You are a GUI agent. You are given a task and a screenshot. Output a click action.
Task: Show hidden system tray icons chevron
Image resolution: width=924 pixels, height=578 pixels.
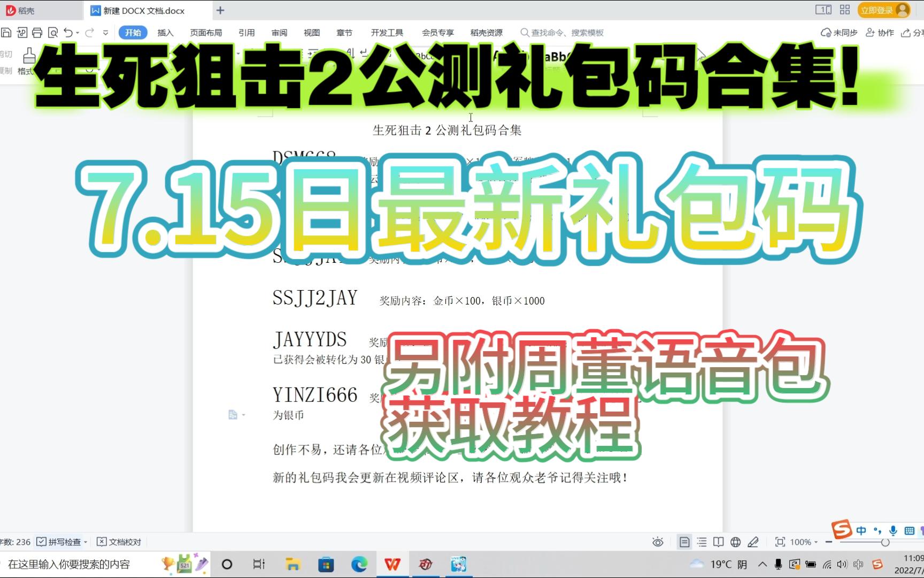point(763,564)
